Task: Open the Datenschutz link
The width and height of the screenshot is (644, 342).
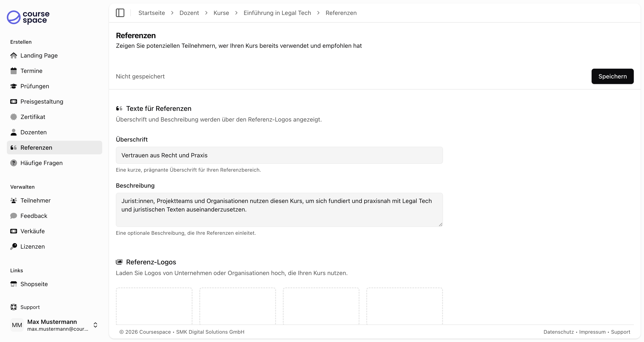Action: click(x=559, y=332)
